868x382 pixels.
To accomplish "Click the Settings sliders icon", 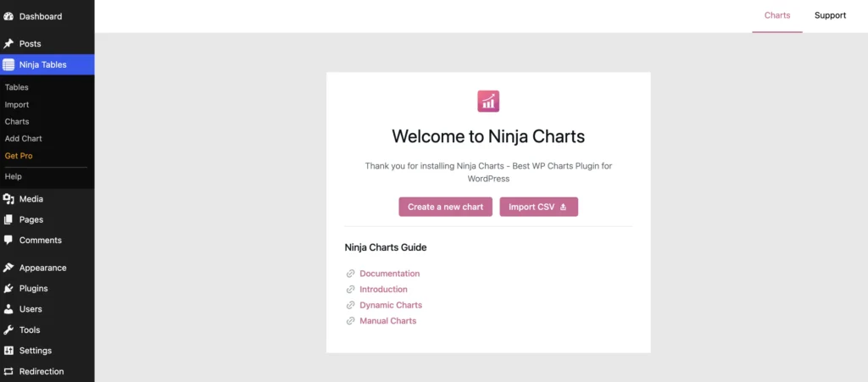I will 8,351.
